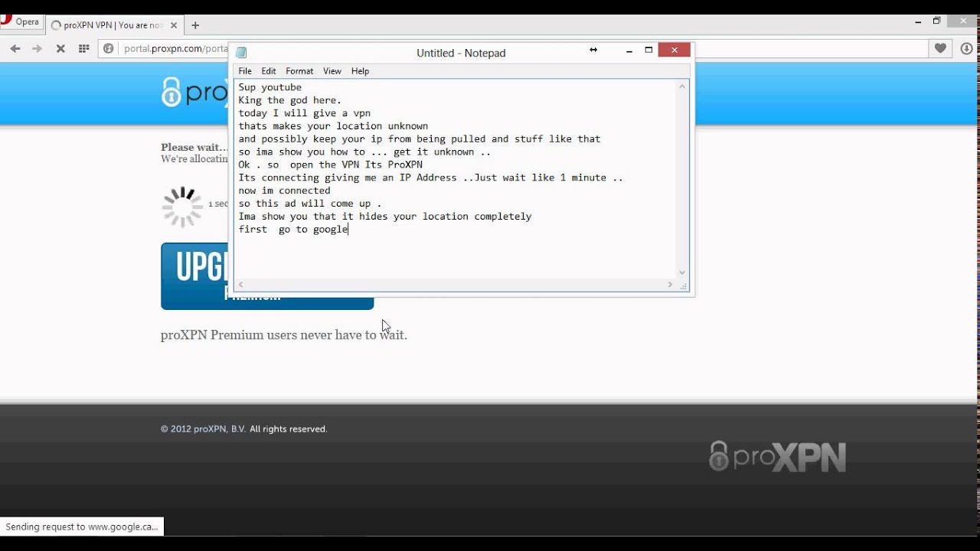Click the line 'first go to google'
This screenshot has height=551, width=980.
[x=293, y=230]
